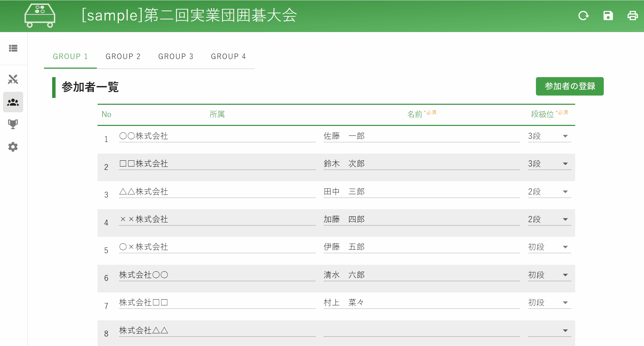The height and width of the screenshot is (346, 644).
Task: Click the empty name field in row 8
Action: tap(422, 331)
